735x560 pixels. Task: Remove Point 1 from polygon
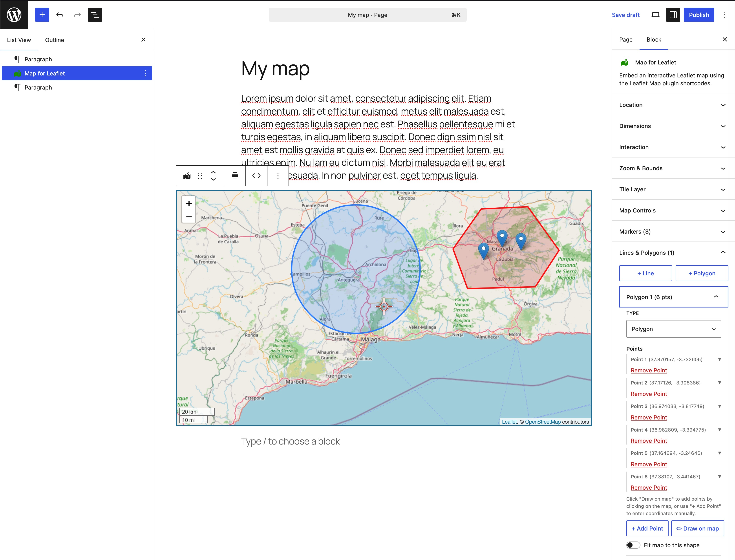(x=649, y=370)
